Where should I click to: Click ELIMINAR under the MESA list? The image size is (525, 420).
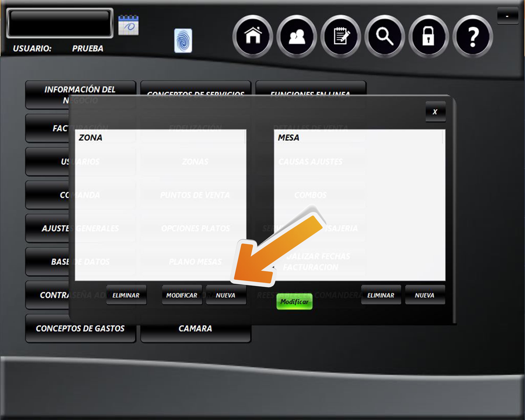tap(381, 295)
